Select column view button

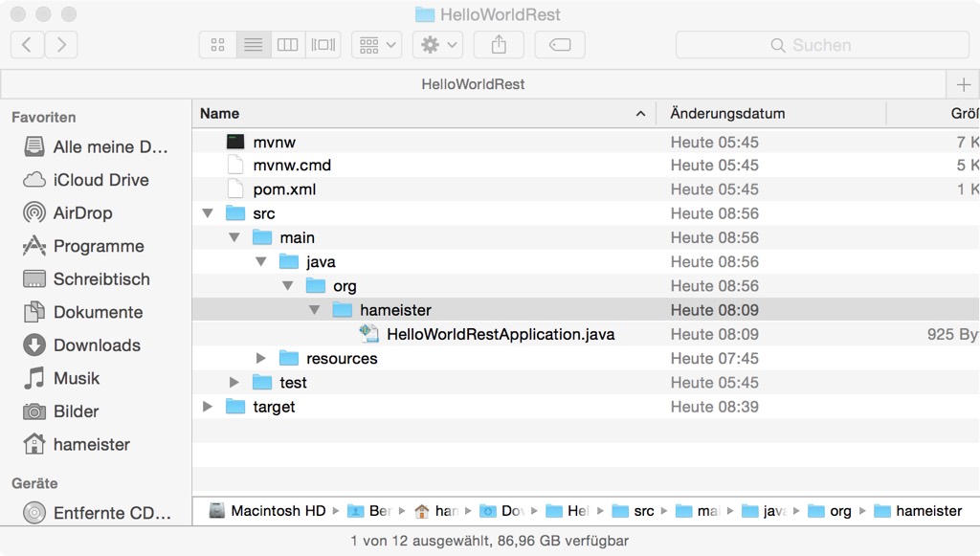click(288, 45)
